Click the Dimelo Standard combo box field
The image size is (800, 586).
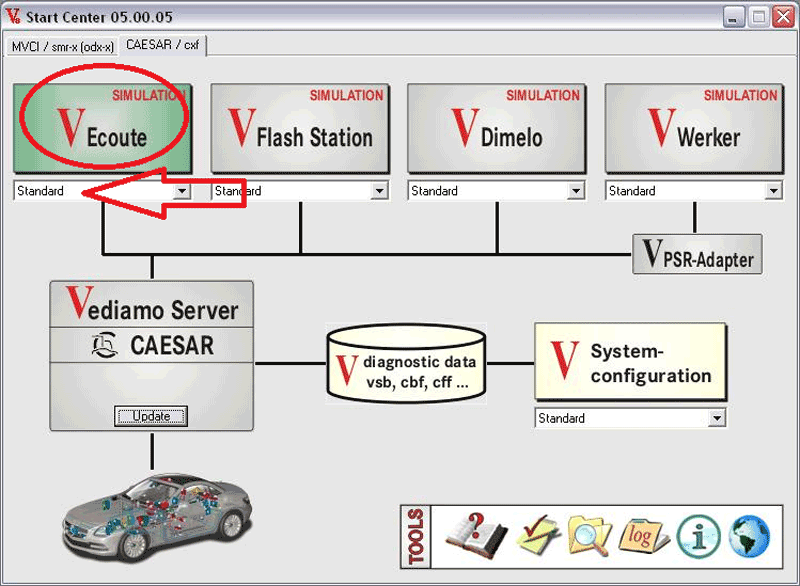(496, 191)
